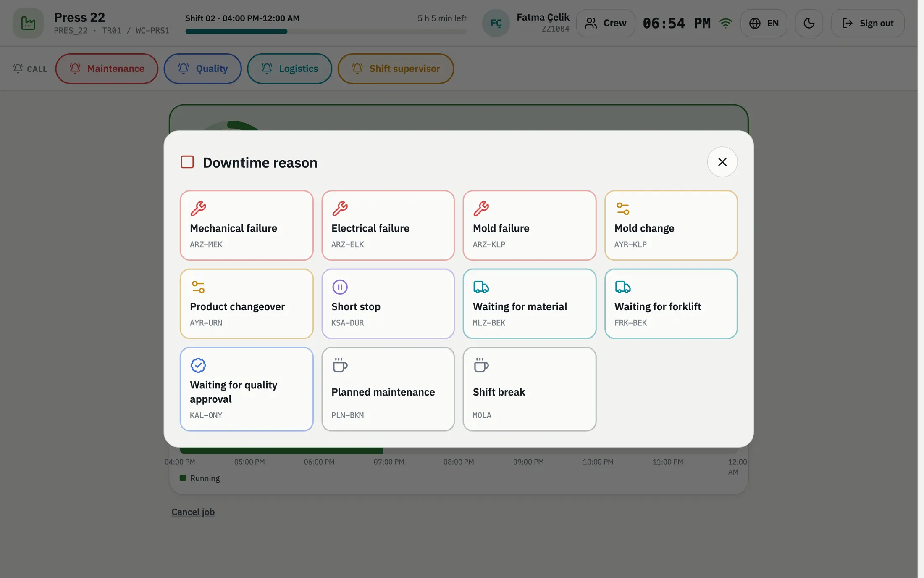Call the Shift supervisor

tap(396, 69)
